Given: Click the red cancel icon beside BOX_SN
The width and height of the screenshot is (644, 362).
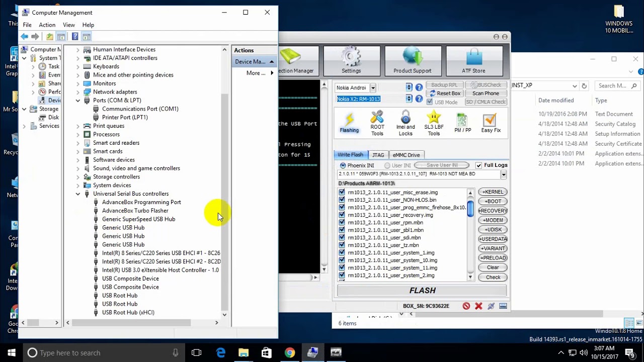Looking at the screenshot, I should click(x=466, y=306).
